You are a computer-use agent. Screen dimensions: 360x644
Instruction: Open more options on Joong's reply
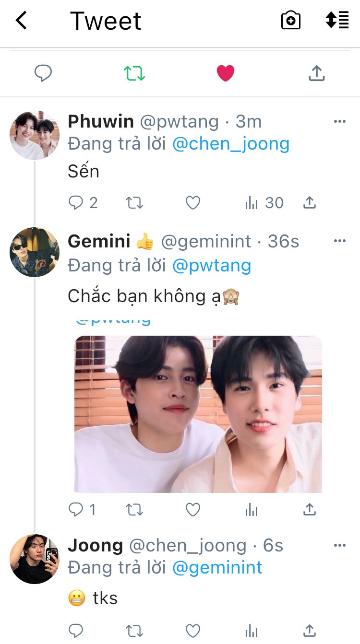[x=339, y=545]
